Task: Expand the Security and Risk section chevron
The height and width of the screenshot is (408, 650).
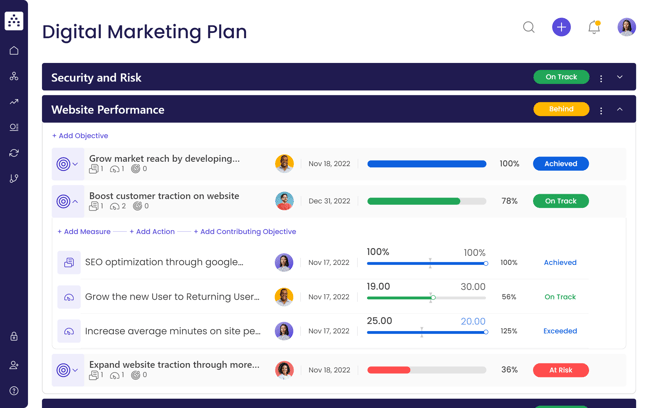Action: 620,77
